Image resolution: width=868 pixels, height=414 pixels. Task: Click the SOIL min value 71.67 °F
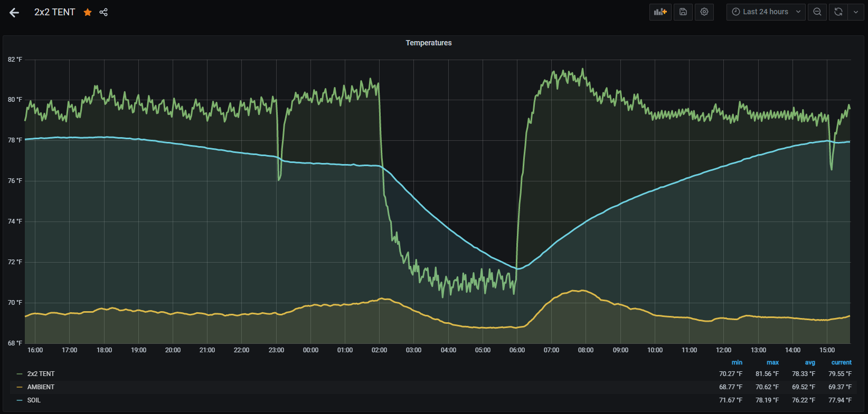731,400
